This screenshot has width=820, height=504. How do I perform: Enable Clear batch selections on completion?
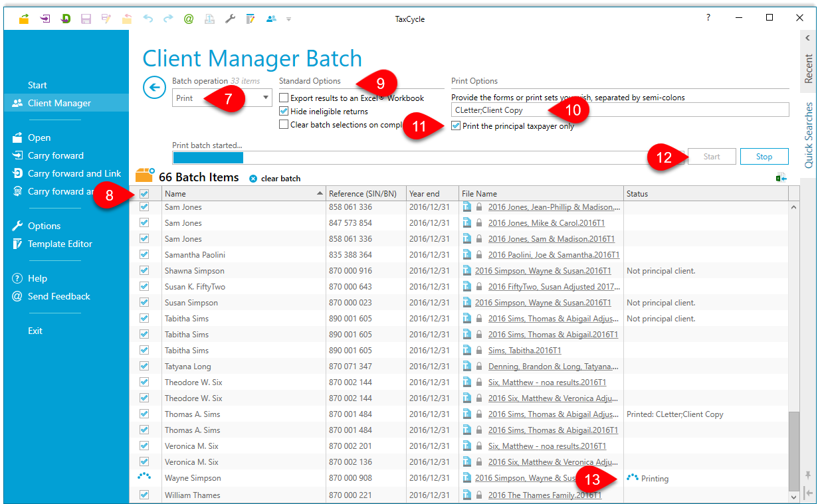point(284,124)
